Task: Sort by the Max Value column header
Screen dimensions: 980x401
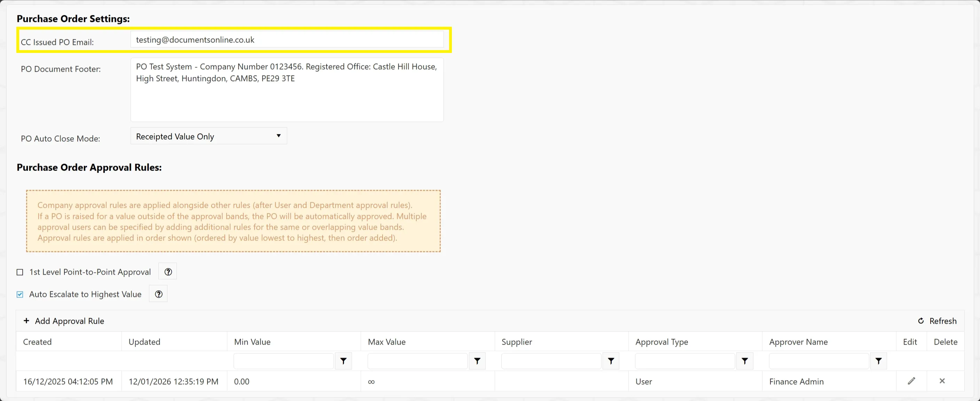Action: [x=428, y=341]
